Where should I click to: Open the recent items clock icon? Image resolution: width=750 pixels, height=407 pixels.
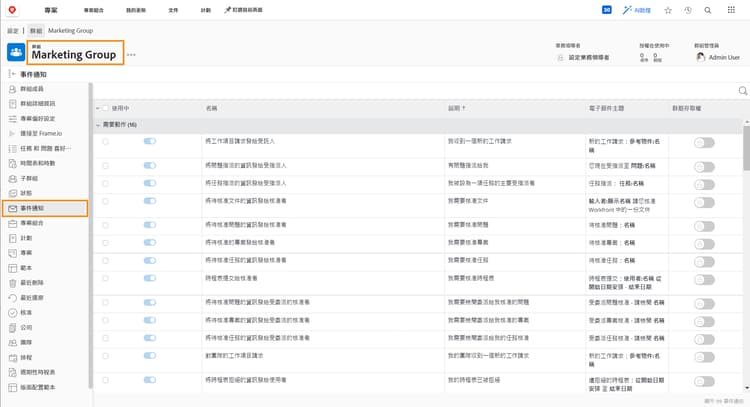[688, 10]
